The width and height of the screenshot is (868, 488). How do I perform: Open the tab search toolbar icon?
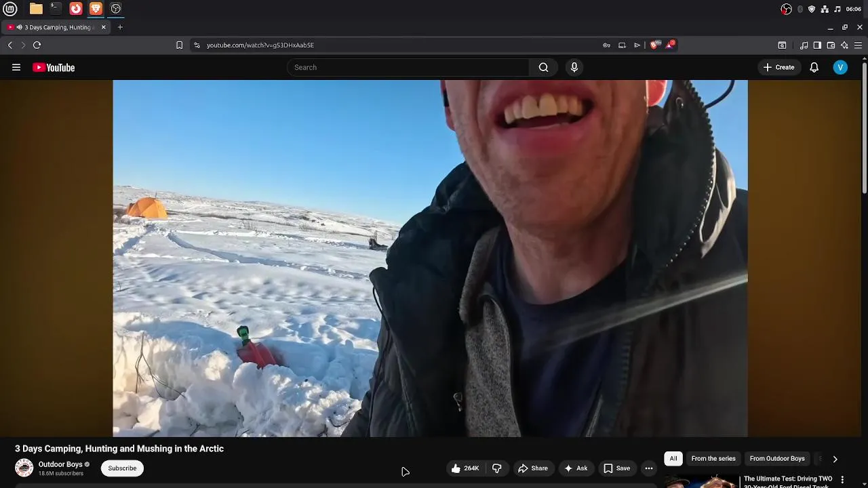(x=782, y=45)
